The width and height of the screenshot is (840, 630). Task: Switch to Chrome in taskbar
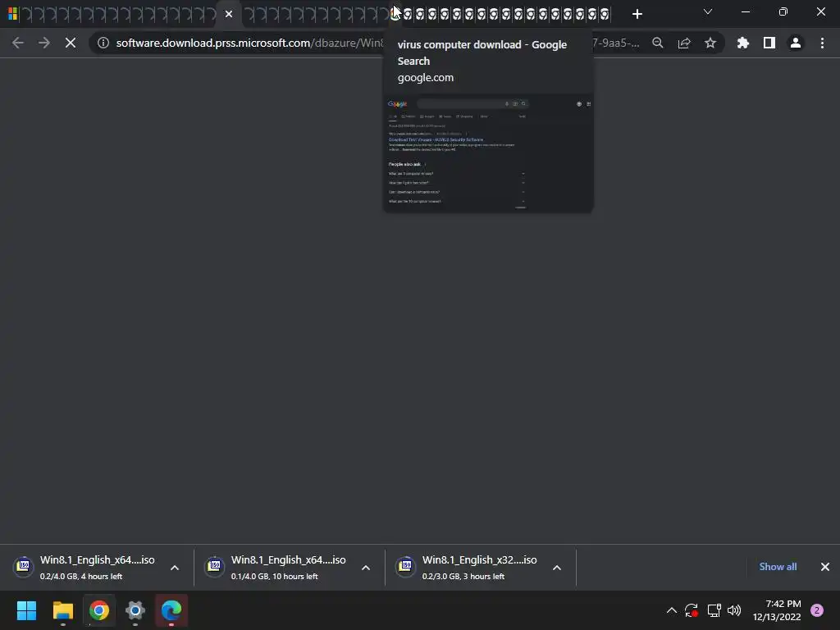[99, 610]
